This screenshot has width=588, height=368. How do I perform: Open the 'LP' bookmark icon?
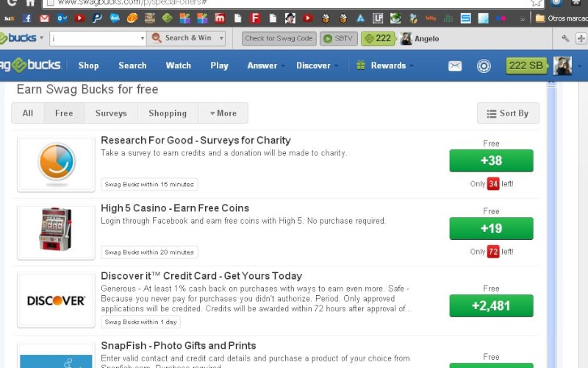point(378,18)
